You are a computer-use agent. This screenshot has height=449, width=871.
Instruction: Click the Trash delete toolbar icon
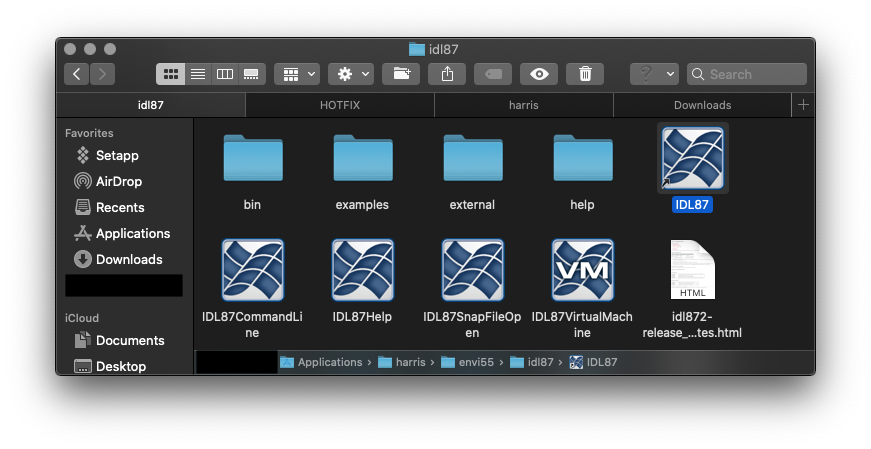585,74
